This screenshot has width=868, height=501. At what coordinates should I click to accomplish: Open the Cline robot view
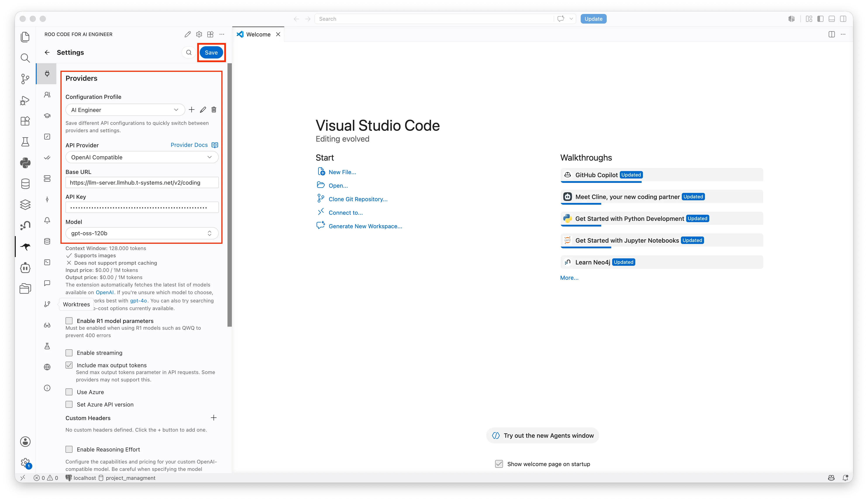pos(25,267)
